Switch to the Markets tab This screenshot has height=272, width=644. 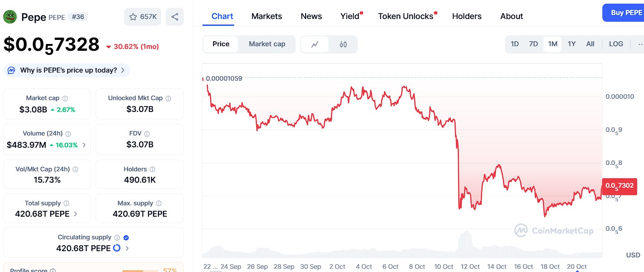coord(267,16)
